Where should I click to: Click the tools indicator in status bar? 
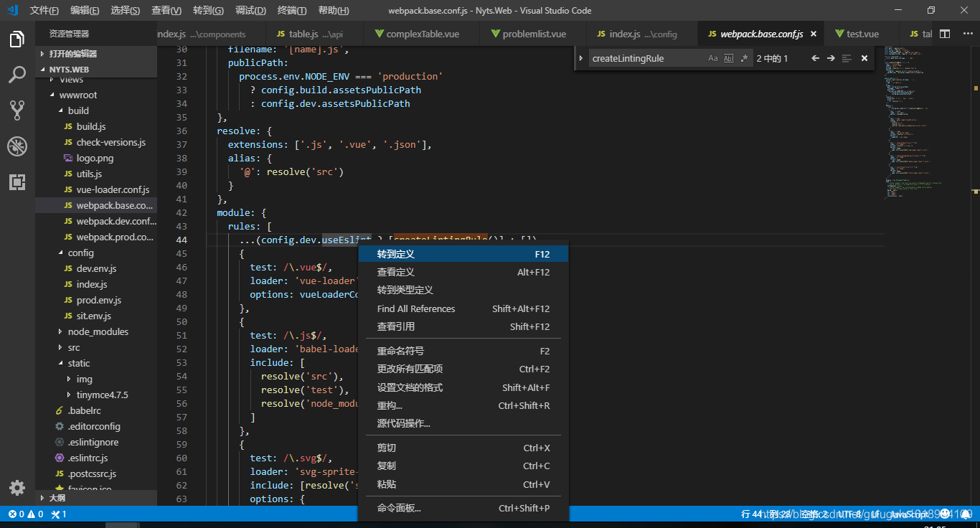pyautogui.click(x=59, y=514)
